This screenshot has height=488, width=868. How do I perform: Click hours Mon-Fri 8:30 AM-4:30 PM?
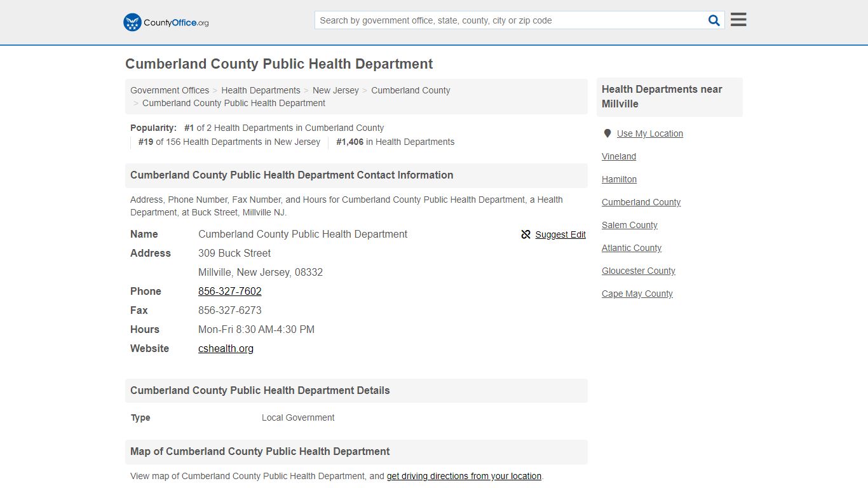click(x=256, y=329)
